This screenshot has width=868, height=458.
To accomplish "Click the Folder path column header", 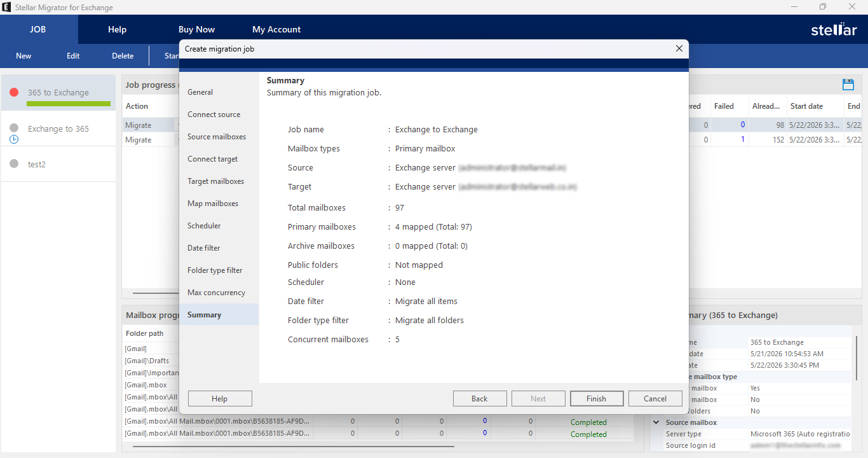I will coord(145,333).
